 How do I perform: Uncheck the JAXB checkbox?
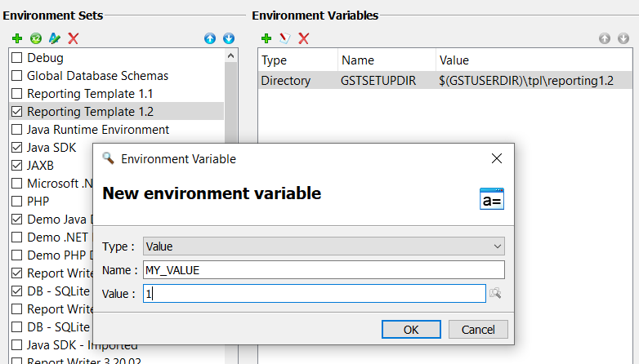pos(16,166)
